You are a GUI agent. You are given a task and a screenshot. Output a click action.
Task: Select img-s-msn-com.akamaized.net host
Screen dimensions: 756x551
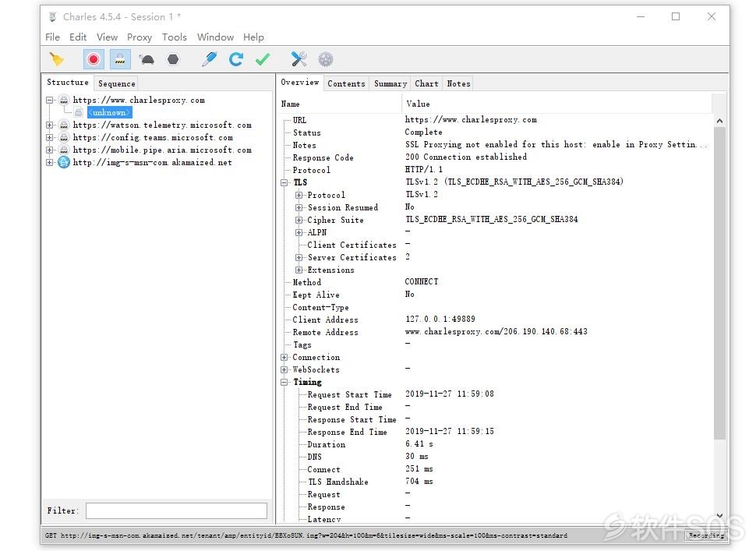(152, 162)
